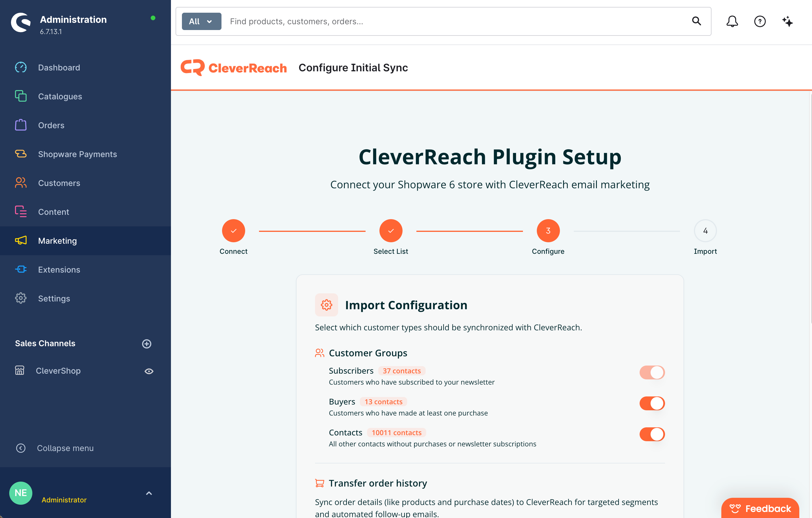Disable the Buyers sync switch

point(652,403)
